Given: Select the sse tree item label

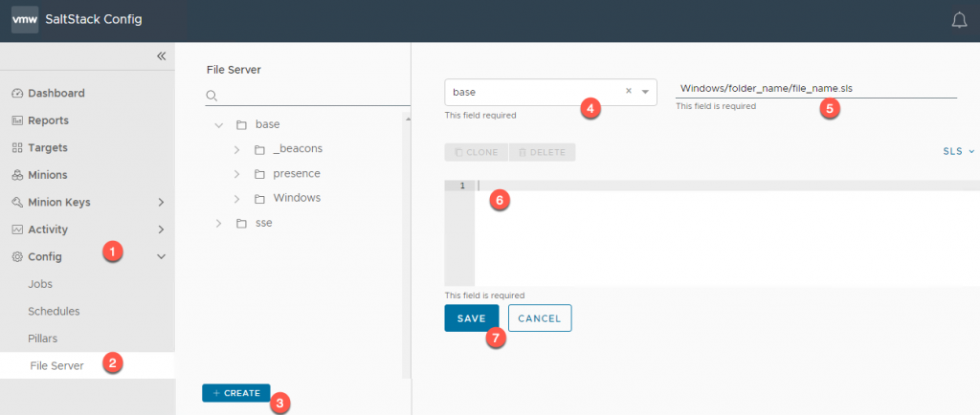Looking at the screenshot, I should pyautogui.click(x=264, y=224).
